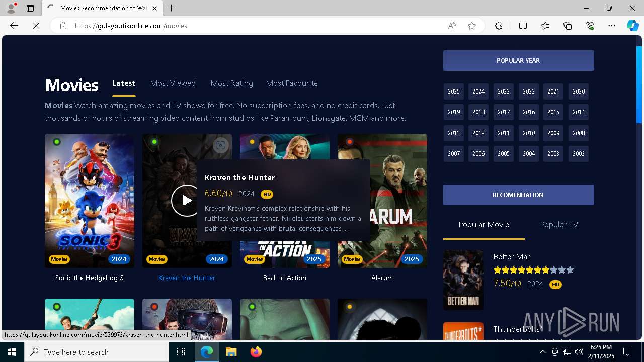This screenshot has height=362, width=644.
Task: Filter movies by year 2010
Action: (529, 133)
